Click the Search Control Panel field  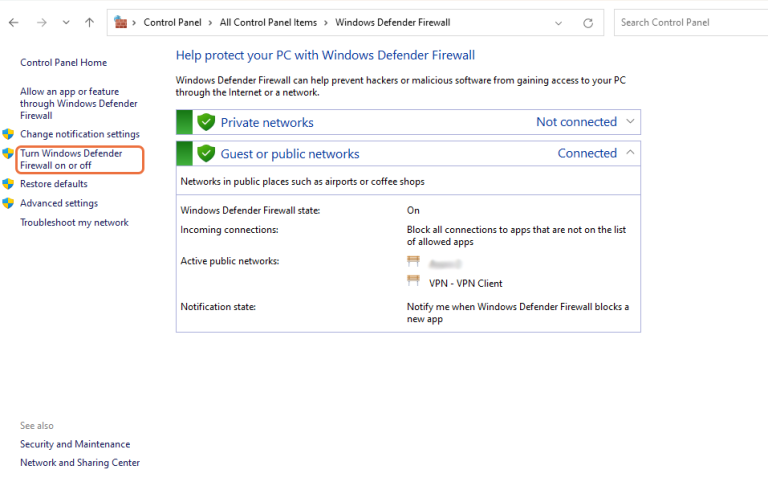(690, 22)
